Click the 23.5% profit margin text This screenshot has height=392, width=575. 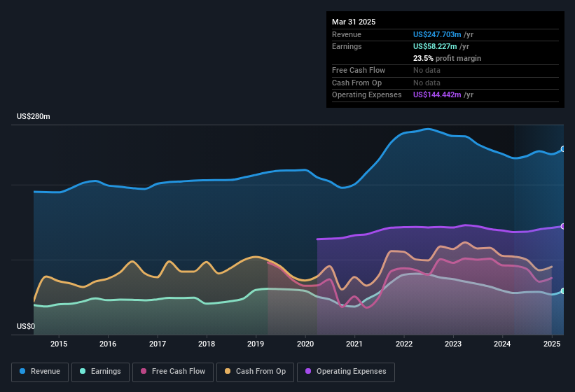pyautogui.click(x=447, y=58)
